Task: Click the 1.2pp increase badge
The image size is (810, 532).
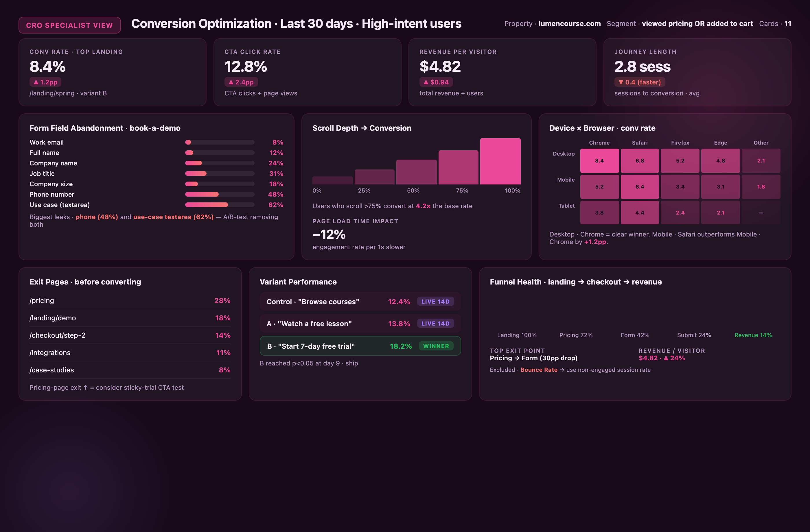Action: (45, 82)
